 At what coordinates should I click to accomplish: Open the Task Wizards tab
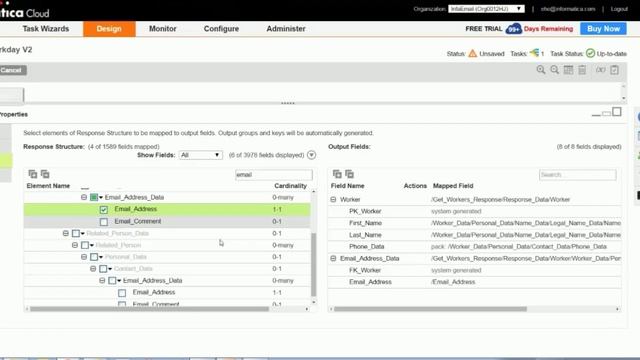[46, 29]
